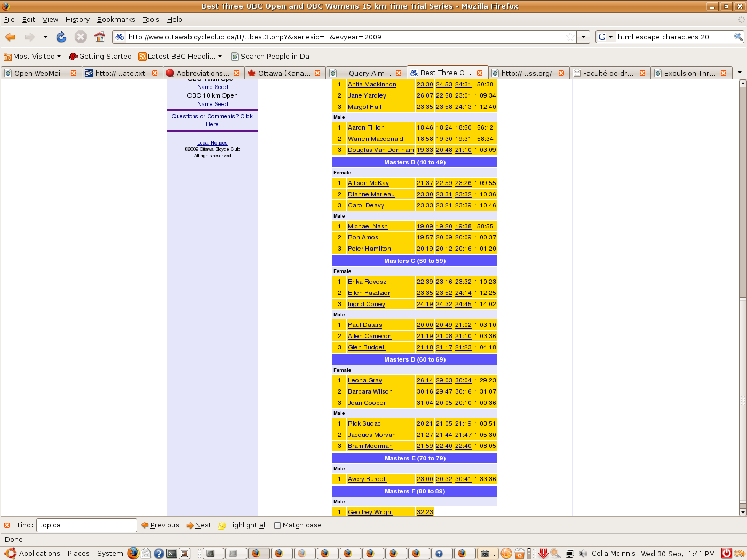
Task: Close the find bar with the X icon
Action: [7, 525]
